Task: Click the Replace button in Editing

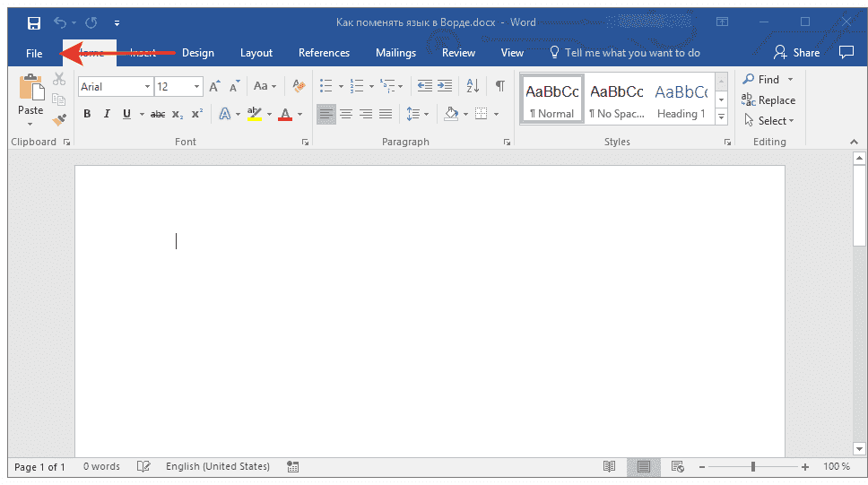Action: point(768,100)
